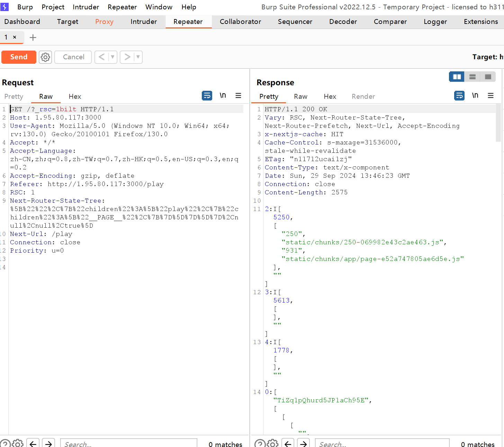Click the Response panel vertical scrollbar

click(x=498, y=123)
